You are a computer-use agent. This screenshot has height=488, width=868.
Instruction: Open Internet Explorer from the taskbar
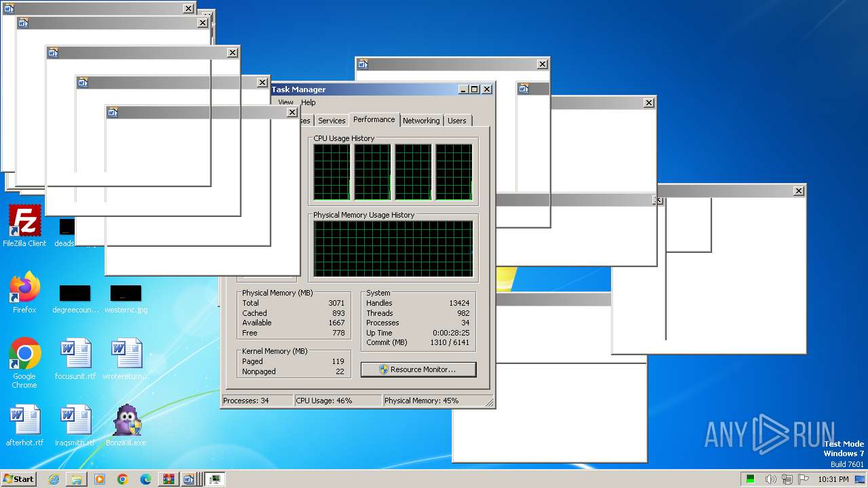click(54, 479)
